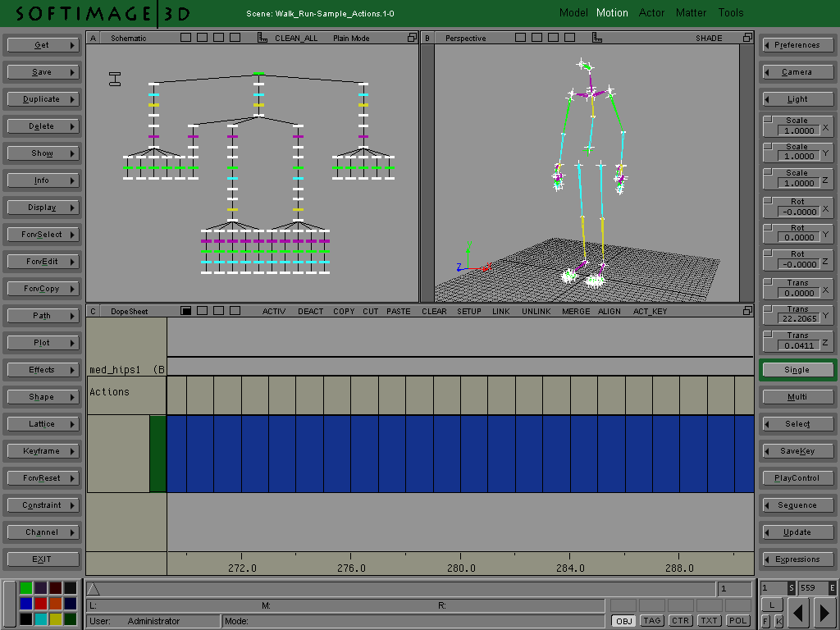Toggle the POL selection mode
840x630 pixels.
pyautogui.click(x=737, y=621)
